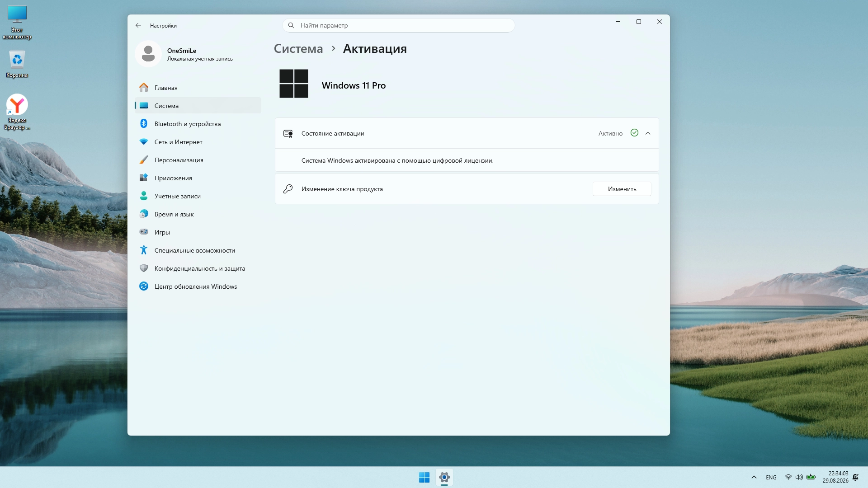Click the OneSmiLe user avatar
The image size is (868, 488).
pos(148,54)
